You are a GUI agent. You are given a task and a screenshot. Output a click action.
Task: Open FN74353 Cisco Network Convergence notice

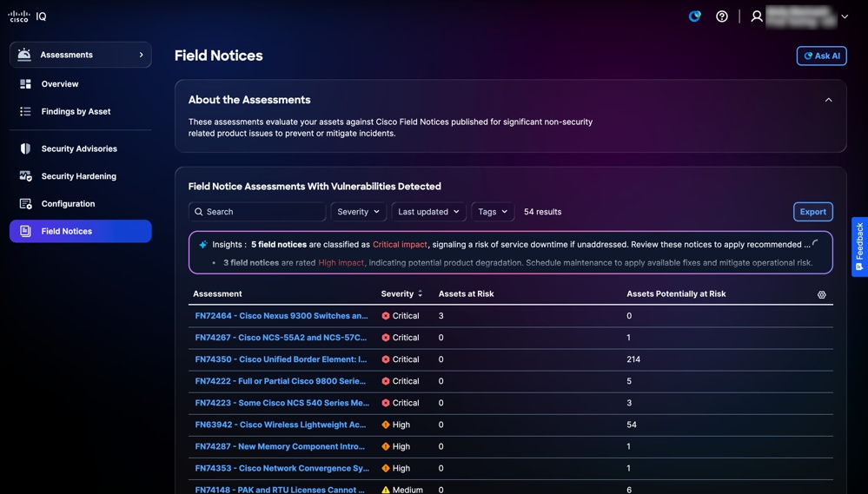[x=282, y=468]
